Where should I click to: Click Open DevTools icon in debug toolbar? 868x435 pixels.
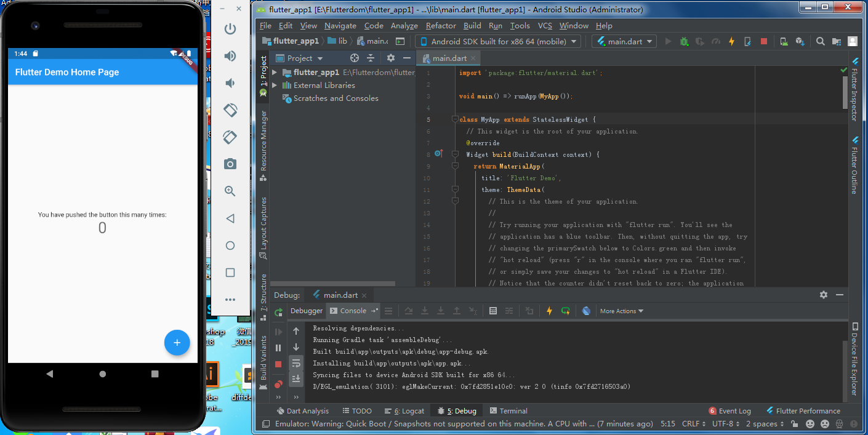pos(586,311)
